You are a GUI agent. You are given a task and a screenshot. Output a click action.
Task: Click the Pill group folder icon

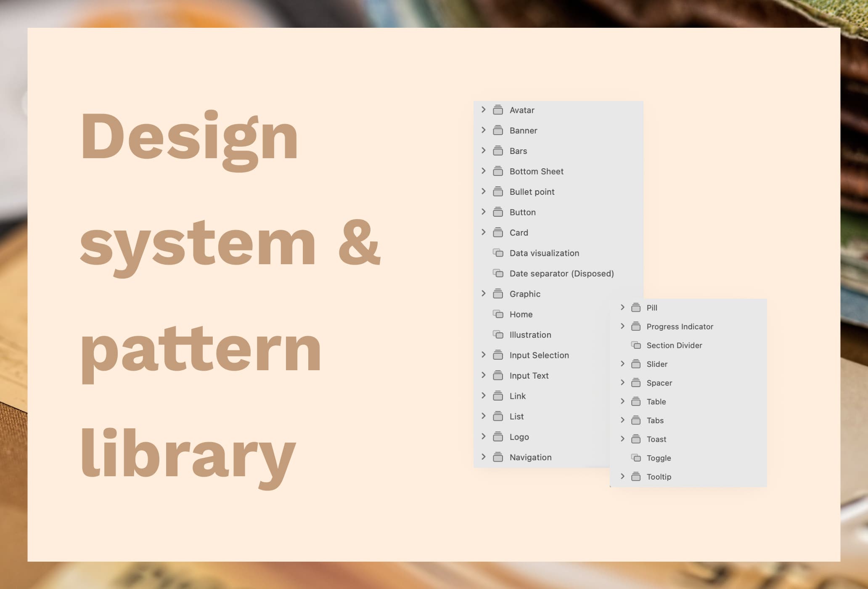(x=636, y=308)
